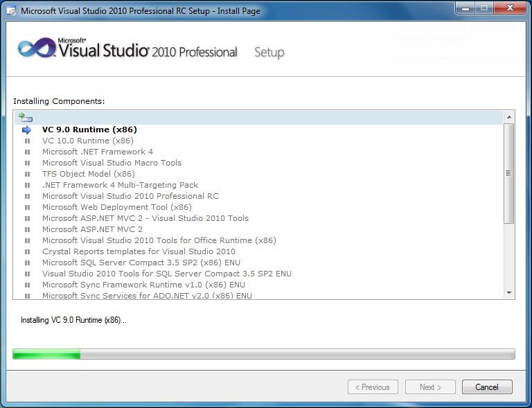Screen dimensions: 532x408
Task: Select the TFS Object Model (x86) entry
Action: point(89,174)
